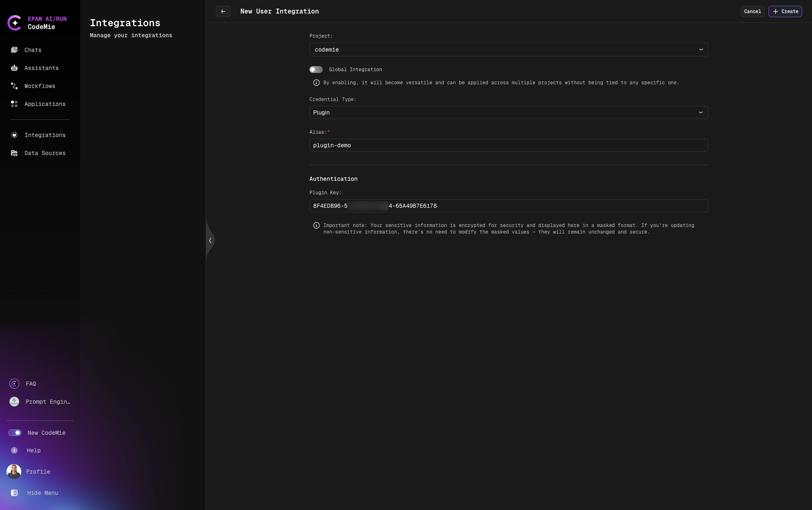812x510 pixels.
Task: Enable the Global Integration toggle
Action: point(316,70)
